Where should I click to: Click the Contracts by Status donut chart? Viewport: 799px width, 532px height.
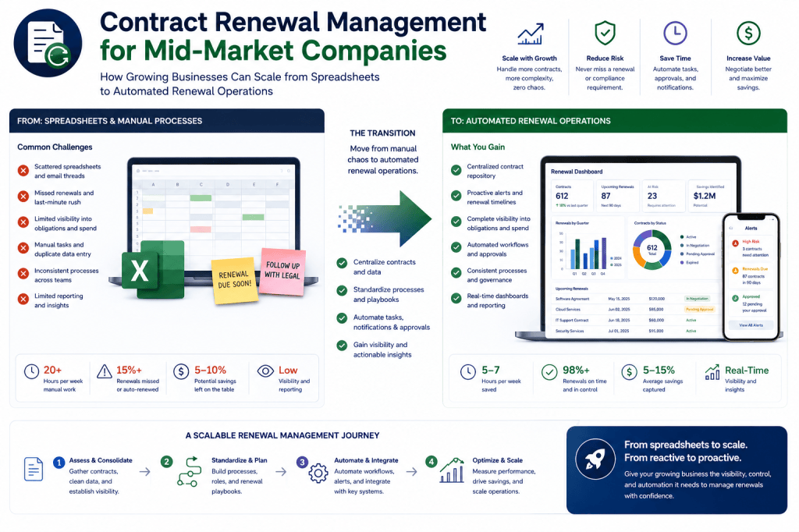(652, 250)
